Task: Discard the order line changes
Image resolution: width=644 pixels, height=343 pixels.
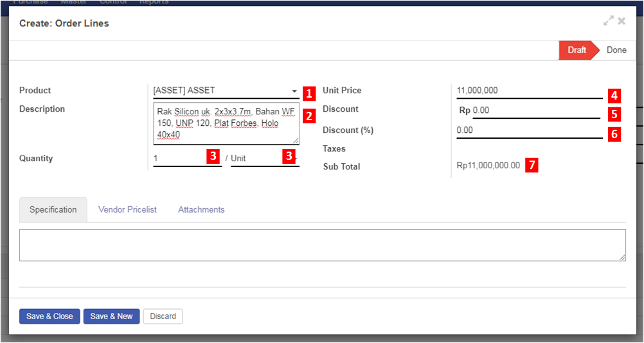Action: (x=163, y=316)
